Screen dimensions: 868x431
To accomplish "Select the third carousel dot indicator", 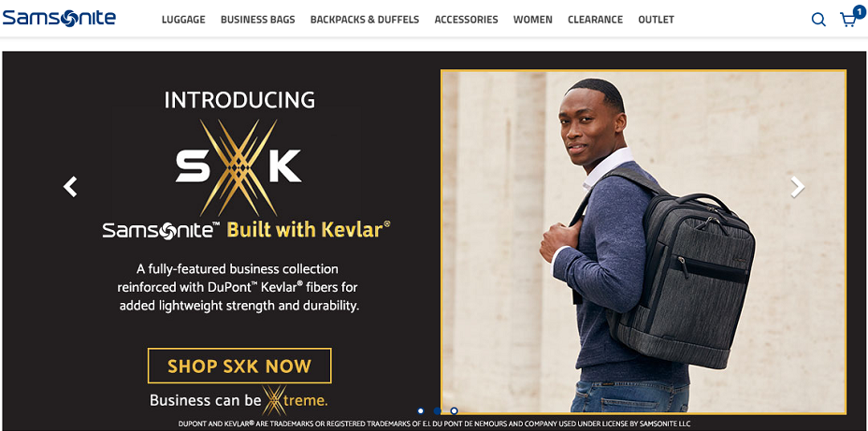I will (454, 411).
